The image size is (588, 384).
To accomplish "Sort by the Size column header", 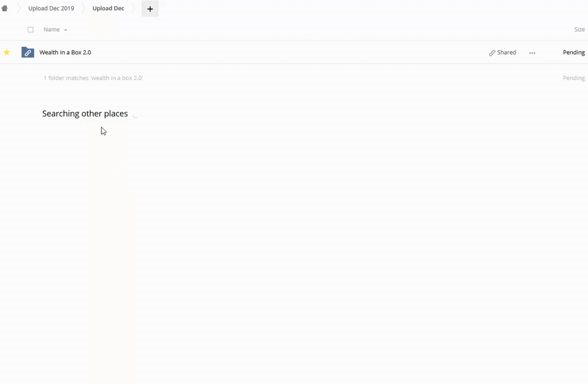I will tap(579, 29).
